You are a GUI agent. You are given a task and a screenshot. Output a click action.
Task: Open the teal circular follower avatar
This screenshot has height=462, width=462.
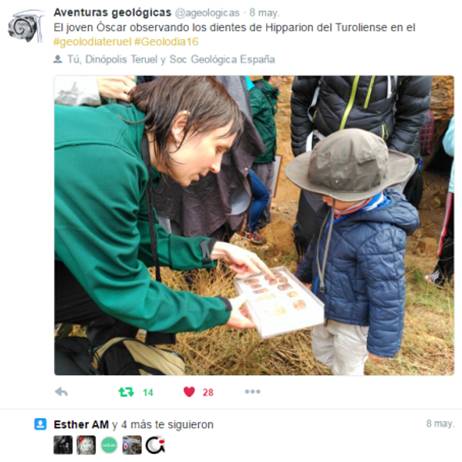coord(109,445)
